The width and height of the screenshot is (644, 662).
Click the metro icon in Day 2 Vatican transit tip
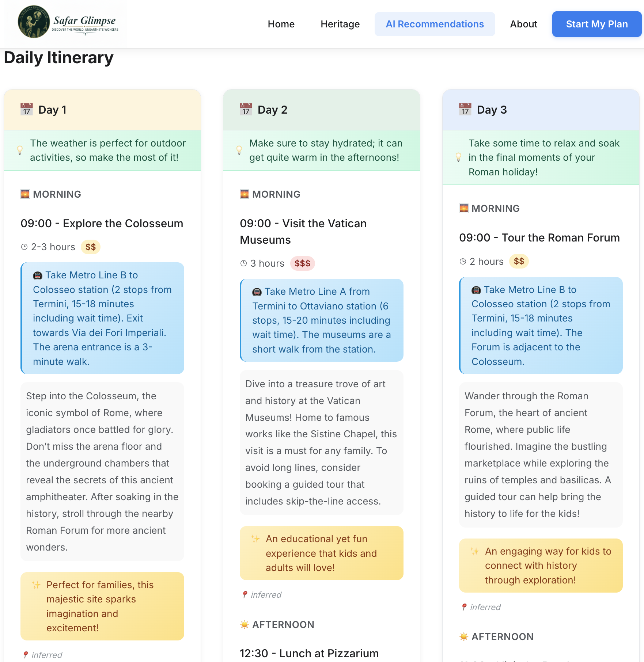pos(257,291)
